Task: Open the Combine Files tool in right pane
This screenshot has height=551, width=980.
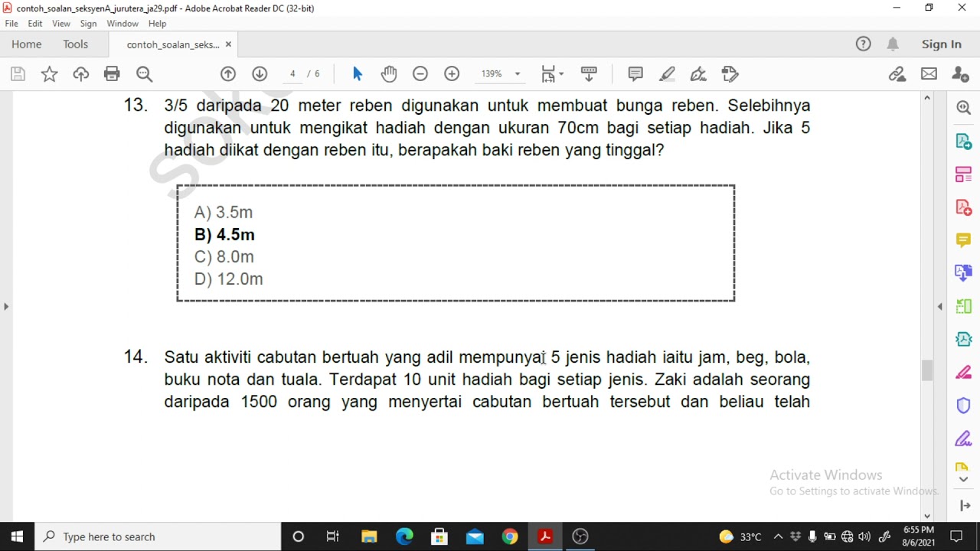Action: pyautogui.click(x=963, y=272)
